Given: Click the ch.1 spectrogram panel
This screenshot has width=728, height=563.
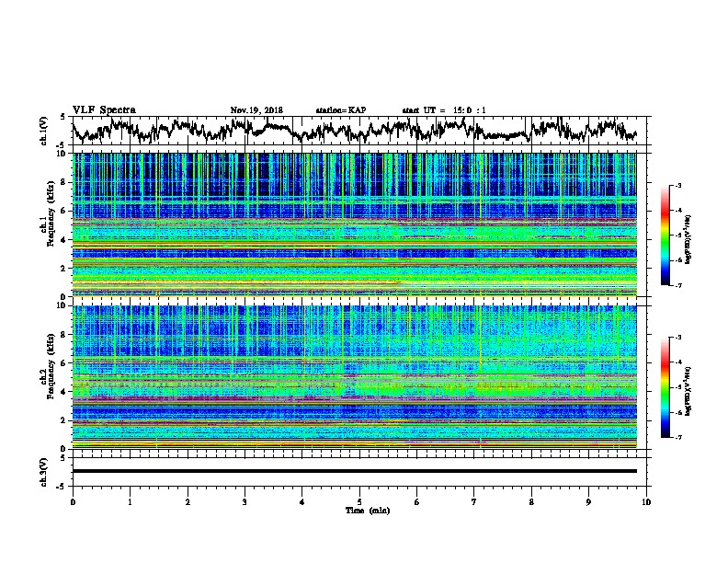Looking at the screenshot, I should pyautogui.click(x=354, y=224).
